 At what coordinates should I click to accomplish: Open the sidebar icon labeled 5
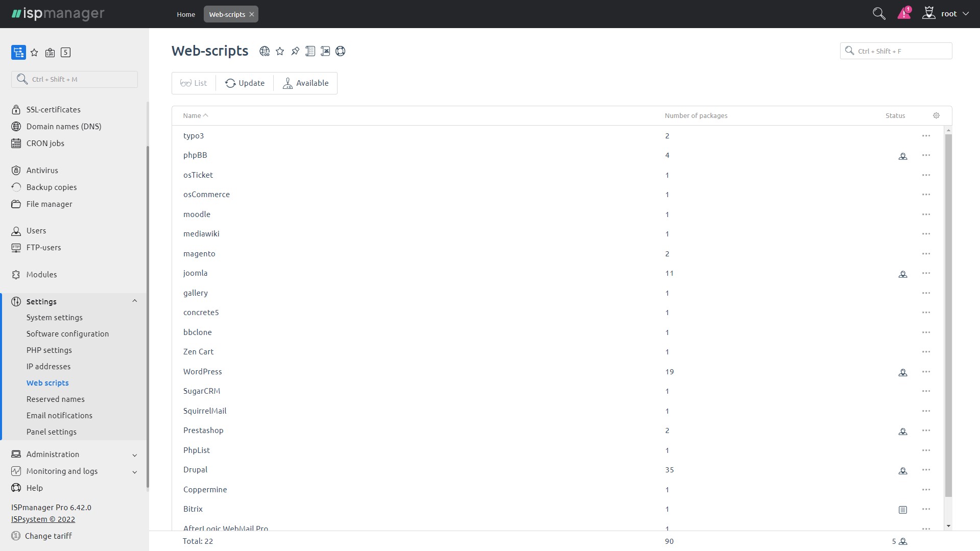[65, 52]
